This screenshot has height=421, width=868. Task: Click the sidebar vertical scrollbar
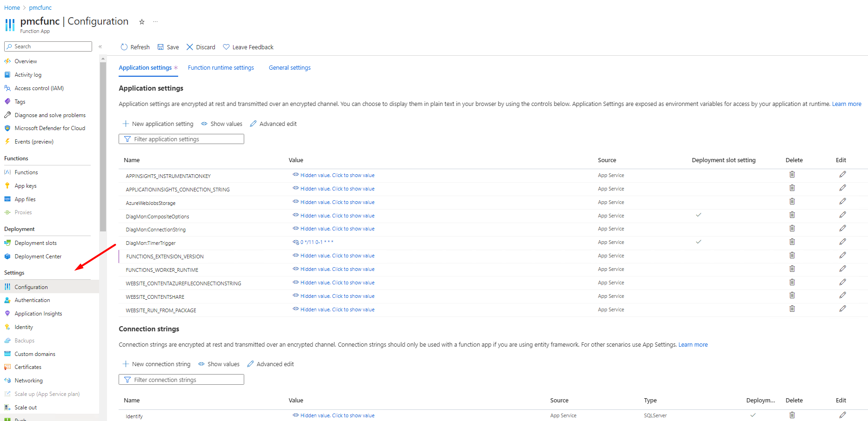(103, 146)
